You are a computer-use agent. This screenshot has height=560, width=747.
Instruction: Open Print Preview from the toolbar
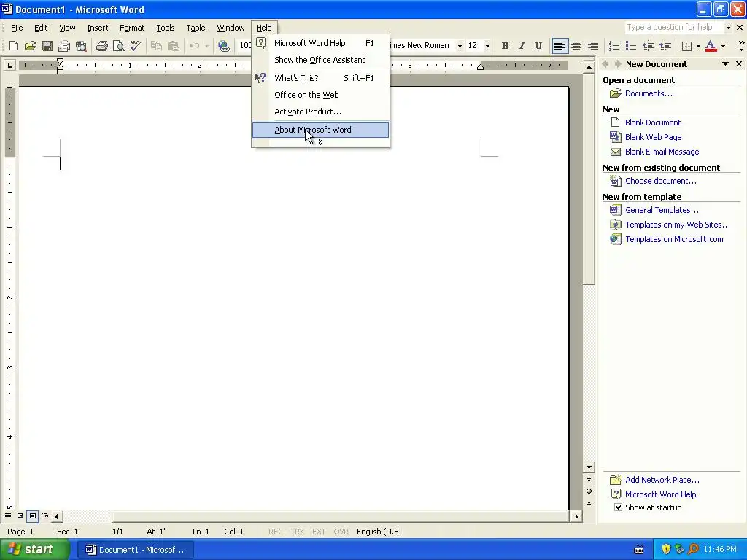pyautogui.click(x=118, y=46)
